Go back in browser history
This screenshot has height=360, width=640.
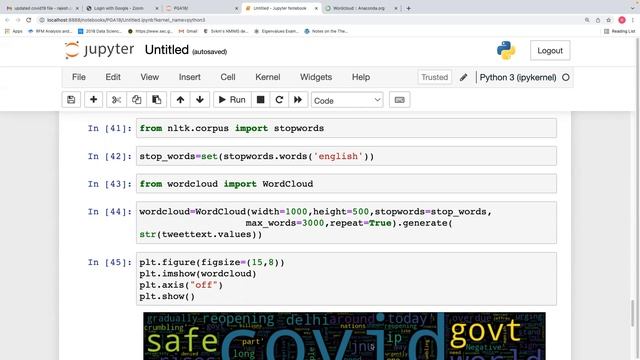7,20
